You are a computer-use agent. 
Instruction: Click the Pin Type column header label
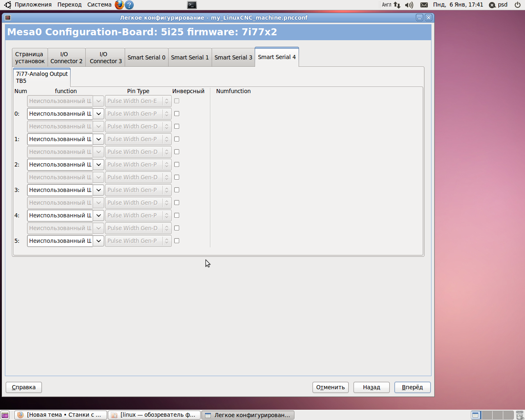[x=138, y=91]
